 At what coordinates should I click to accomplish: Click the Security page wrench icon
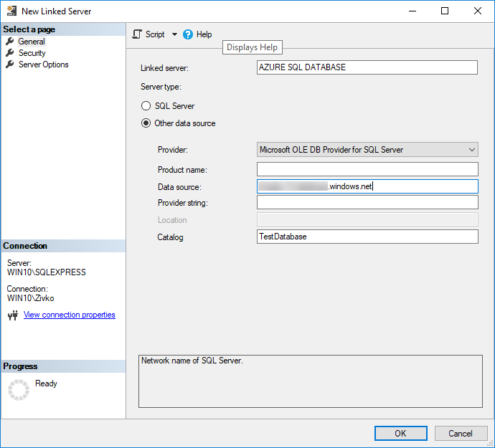[10, 53]
